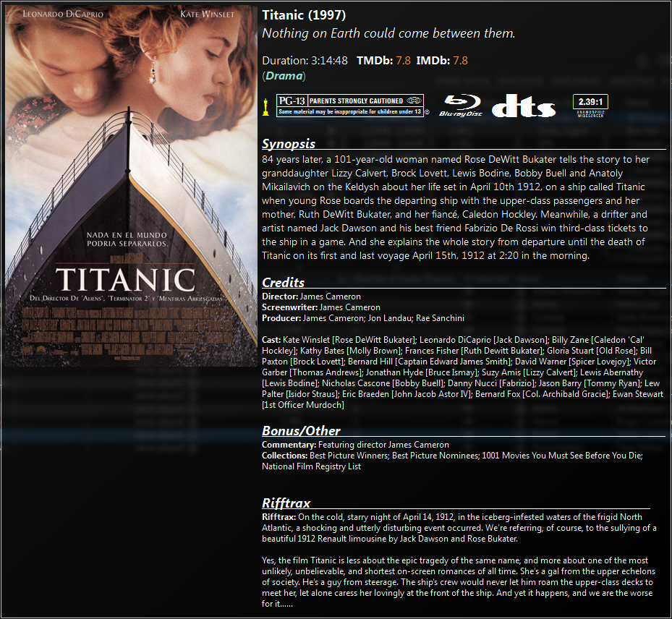Click the Blu-ray Disc logo
This screenshot has width=672, height=619.
(461, 106)
